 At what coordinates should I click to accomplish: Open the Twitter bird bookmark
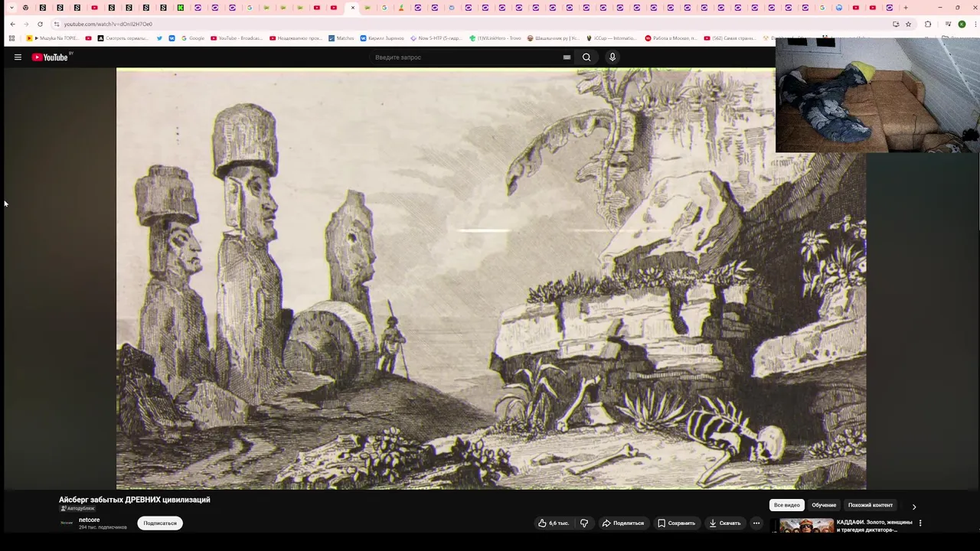(159, 38)
